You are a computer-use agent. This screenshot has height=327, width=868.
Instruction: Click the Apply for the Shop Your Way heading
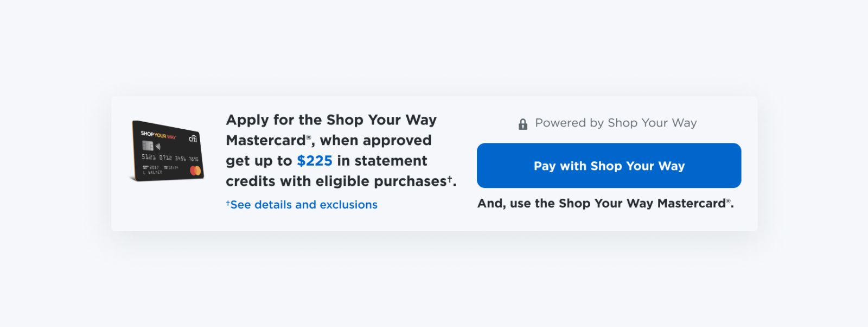(x=331, y=120)
